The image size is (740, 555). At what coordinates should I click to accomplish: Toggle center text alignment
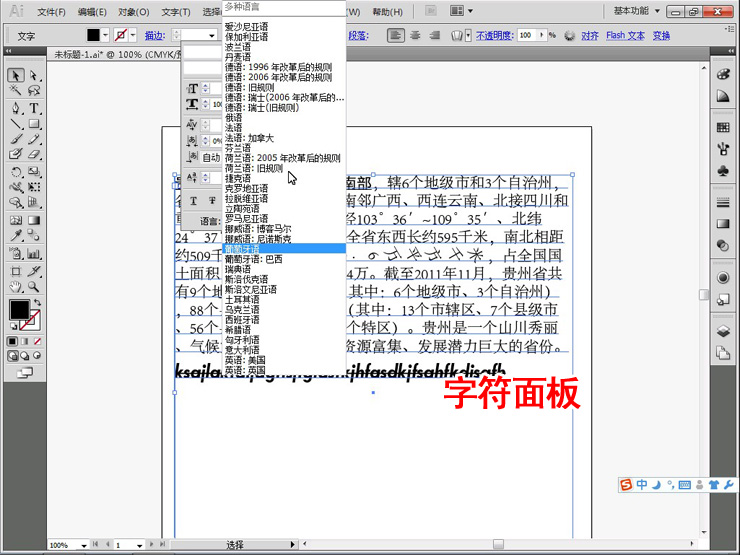coord(414,35)
